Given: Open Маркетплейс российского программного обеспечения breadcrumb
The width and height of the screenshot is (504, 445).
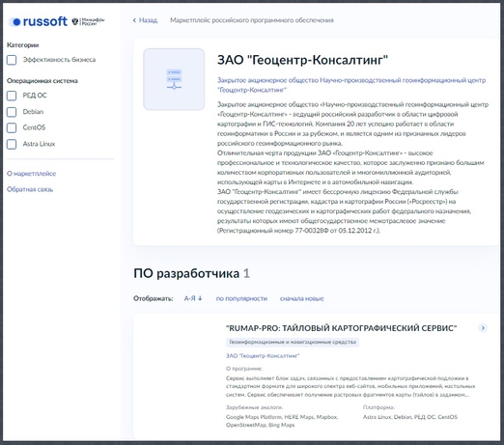Looking at the screenshot, I should tap(252, 20).
